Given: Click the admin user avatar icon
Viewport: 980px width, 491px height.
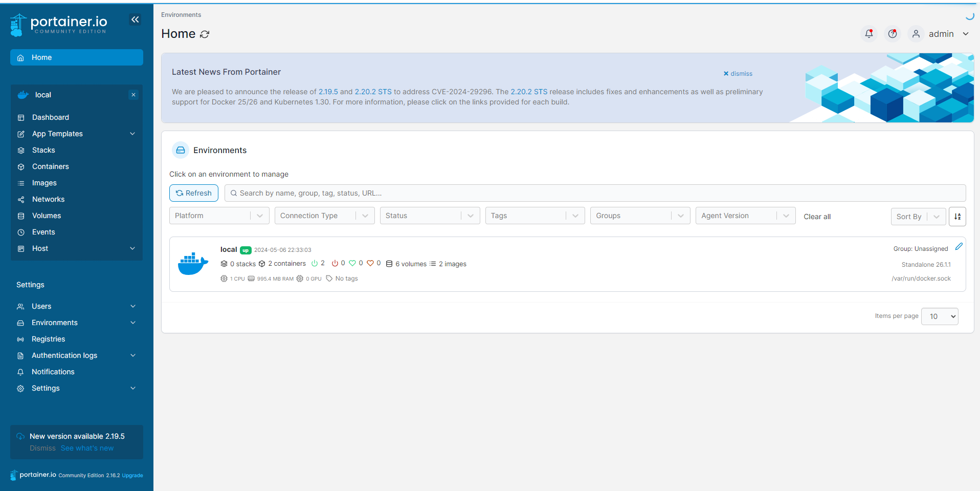Looking at the screenshot, I should tap(916, 34).
